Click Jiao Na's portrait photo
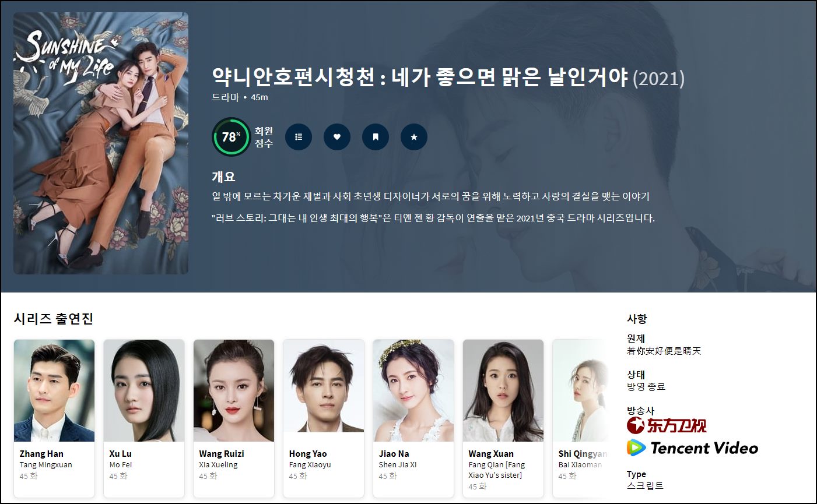 pyautogui.click(x=413, y=391)
